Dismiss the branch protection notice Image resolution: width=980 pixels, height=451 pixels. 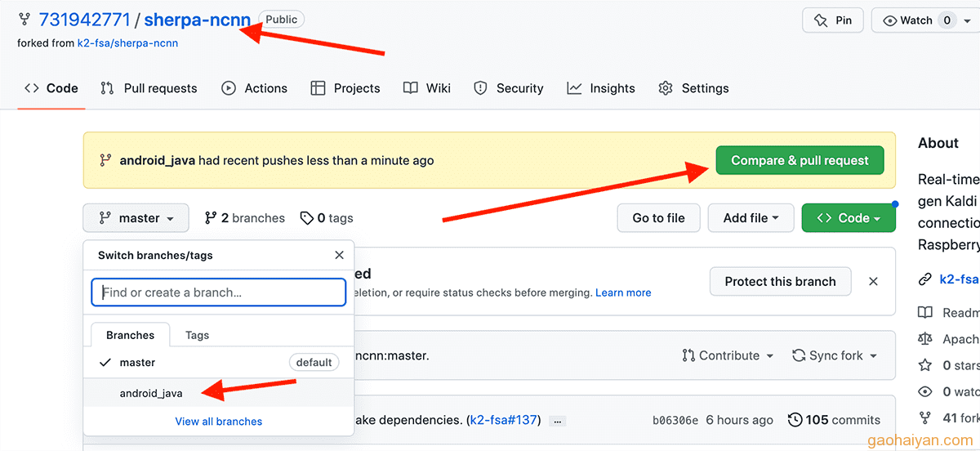point(873,281)
